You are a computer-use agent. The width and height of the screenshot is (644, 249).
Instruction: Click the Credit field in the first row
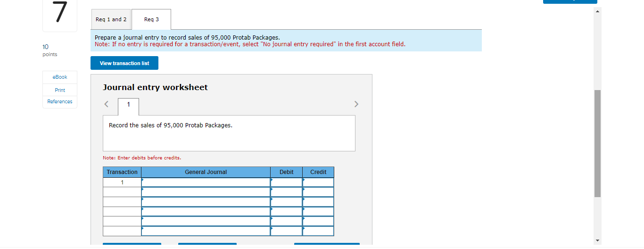[x=318, y=182]
